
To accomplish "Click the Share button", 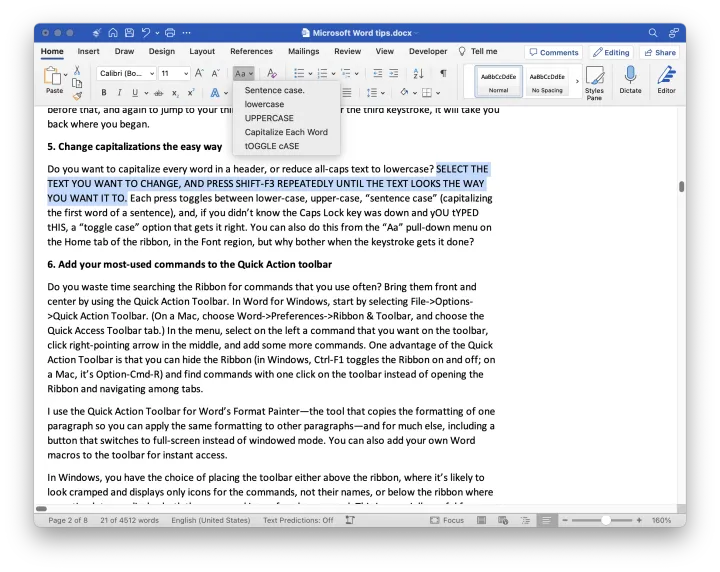I will pyautogui.click(x=660, y=52).
